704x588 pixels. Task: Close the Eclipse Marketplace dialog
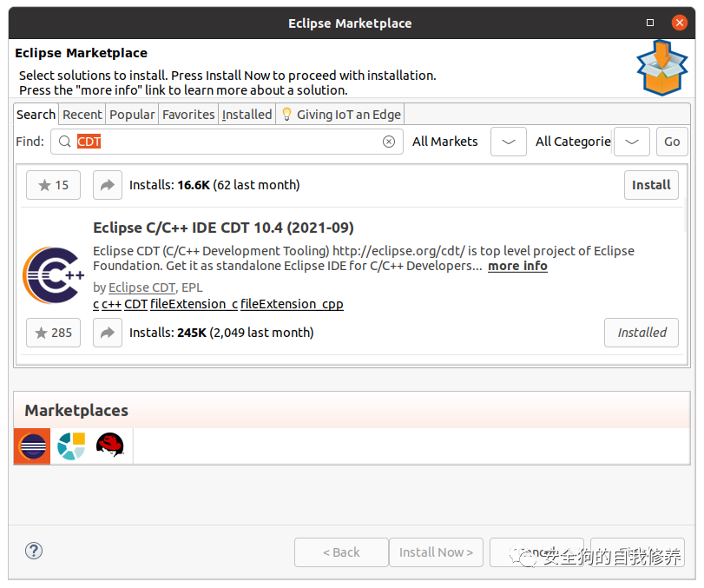point(680,23)
